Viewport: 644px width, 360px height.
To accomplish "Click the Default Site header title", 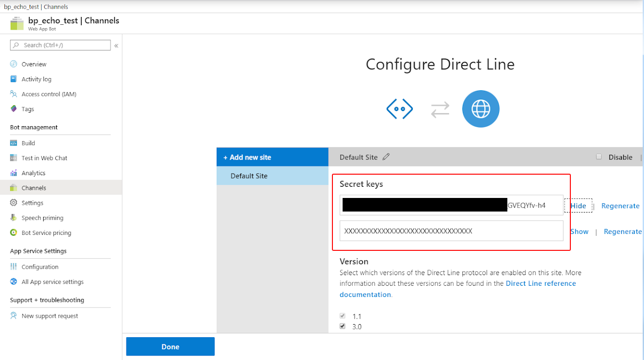I will pos(359,157).
